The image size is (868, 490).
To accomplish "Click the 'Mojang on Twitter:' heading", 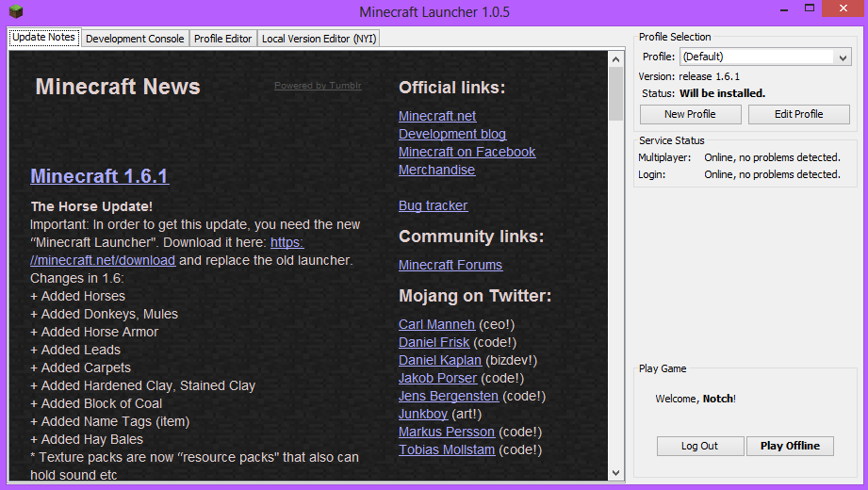I will (475, 296).
